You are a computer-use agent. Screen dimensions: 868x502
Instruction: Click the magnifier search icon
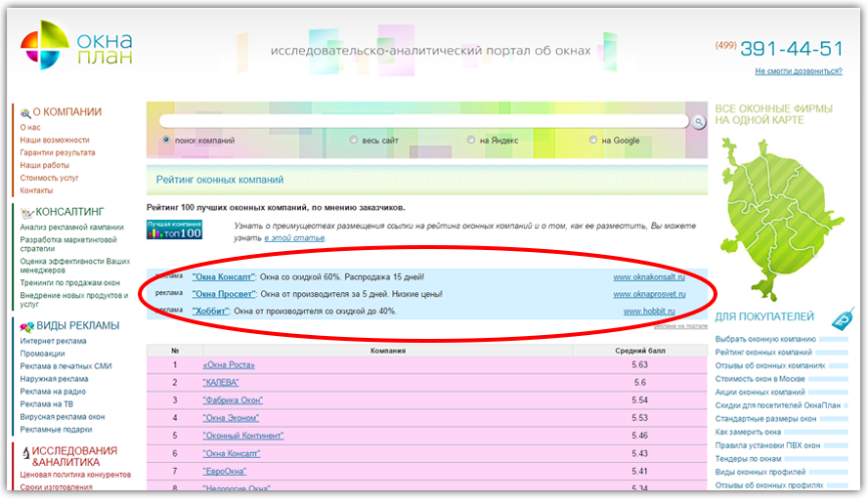pyautogui.click(x=698, y=122)
